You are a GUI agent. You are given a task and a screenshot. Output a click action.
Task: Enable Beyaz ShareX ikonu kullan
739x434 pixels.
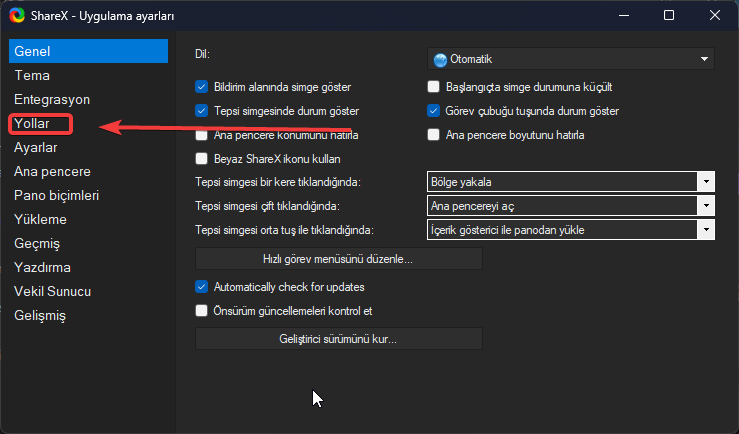click(x=201, y=159)
